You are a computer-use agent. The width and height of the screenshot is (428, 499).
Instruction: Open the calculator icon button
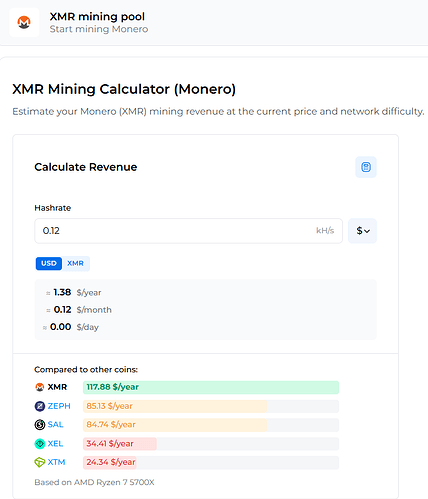point(366,167)
